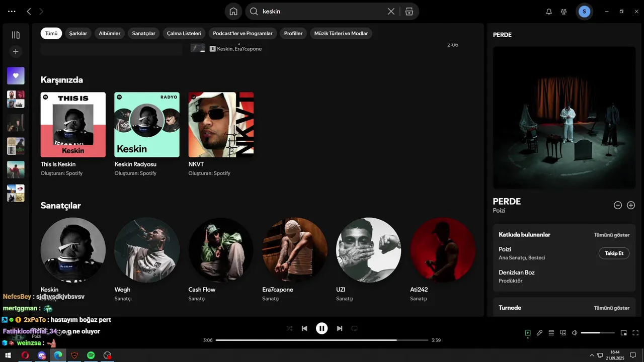
Task: Select the Albümler filter chip
Action: 110,33
